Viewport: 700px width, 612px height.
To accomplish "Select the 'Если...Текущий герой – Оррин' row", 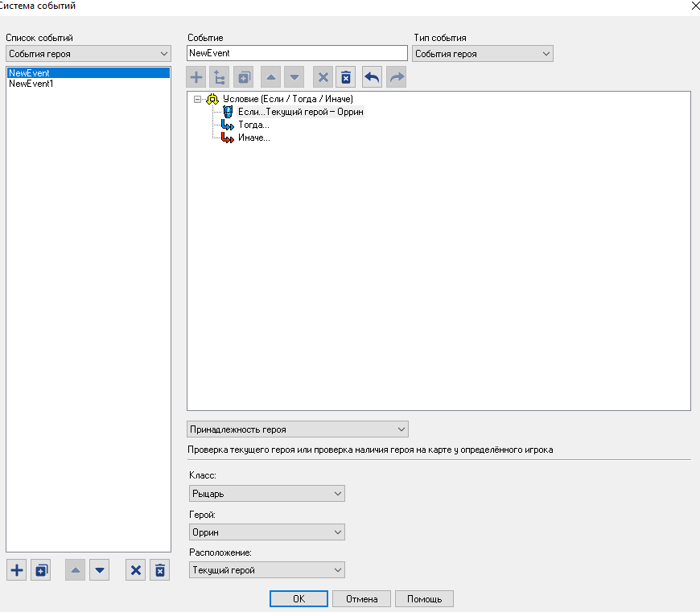I will click(x=300, y=112).
